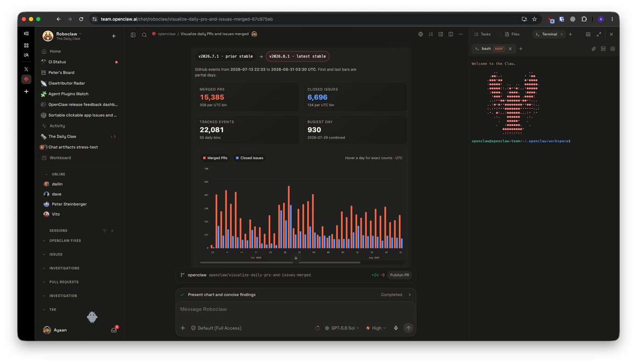Image resolution: width=637 pixels, height=364 pixels.
Task: Open search from the chat header magnifier
Action: point(144,34)
